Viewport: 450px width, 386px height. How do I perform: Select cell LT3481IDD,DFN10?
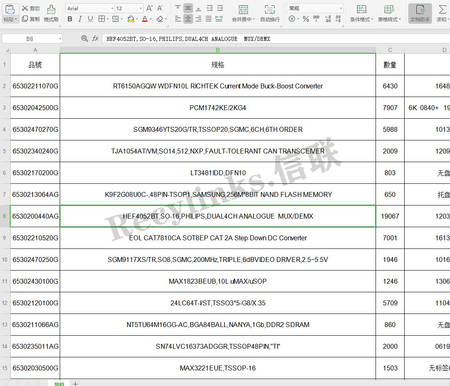click(218, 173)
